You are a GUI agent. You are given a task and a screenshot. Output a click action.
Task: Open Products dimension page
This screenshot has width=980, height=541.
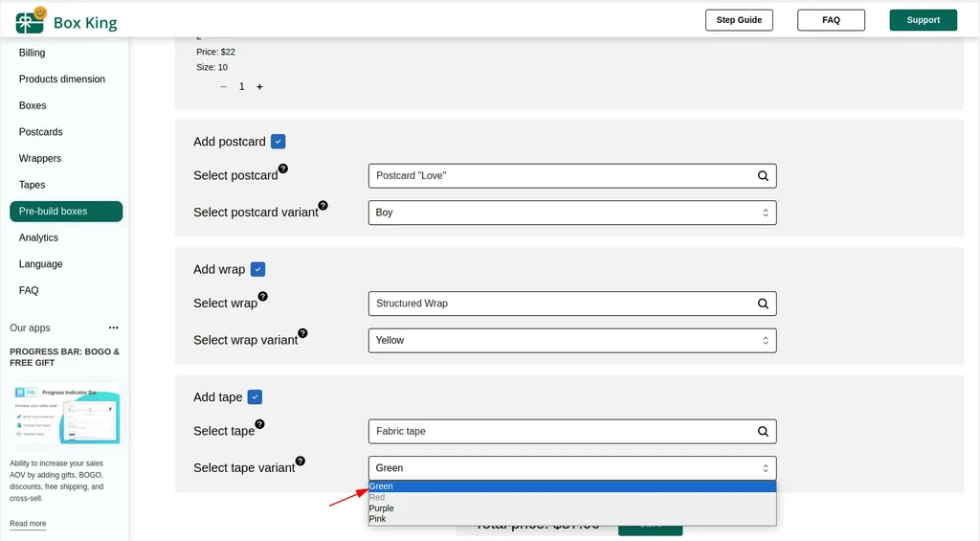point(62,79)
